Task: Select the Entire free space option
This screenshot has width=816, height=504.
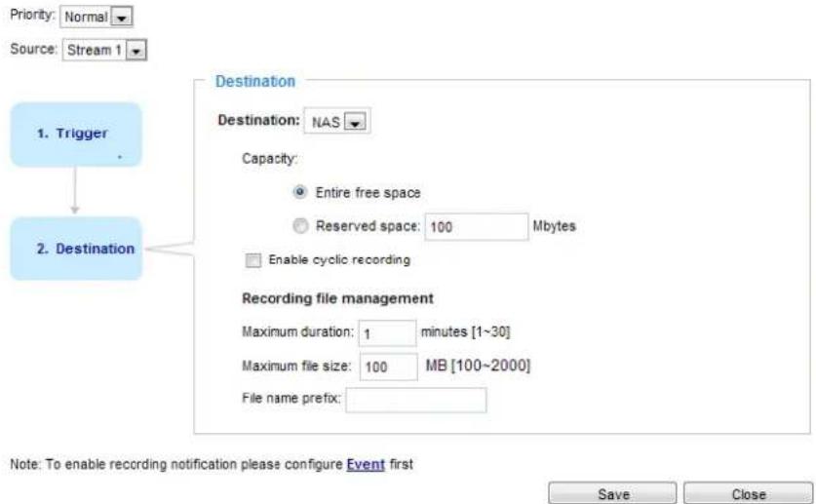Action: pyautogui.click(x=299, y=192)
